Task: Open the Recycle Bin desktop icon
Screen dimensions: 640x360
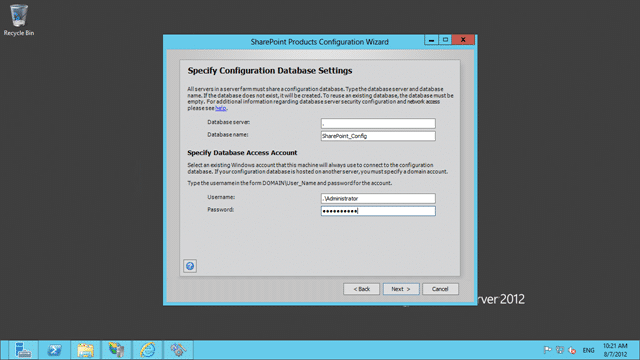Action: click(19, 20)
